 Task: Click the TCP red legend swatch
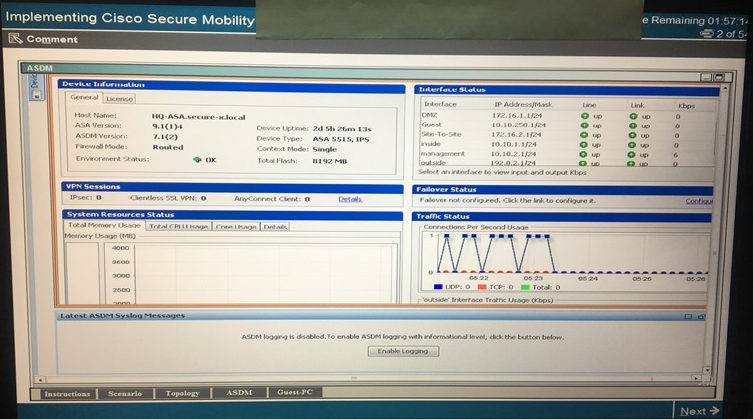pos(482,287)
